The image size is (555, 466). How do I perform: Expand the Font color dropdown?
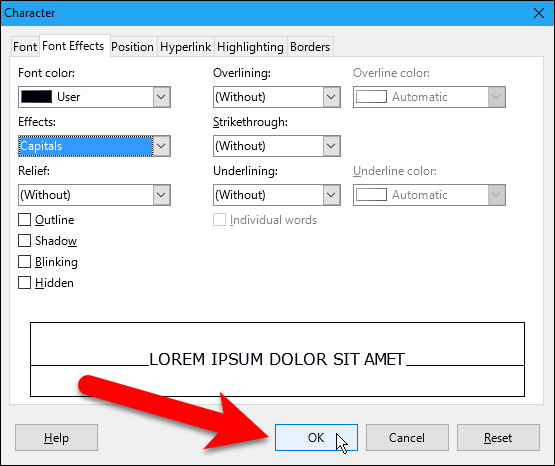pyautogui.click(x=161, y=97)
